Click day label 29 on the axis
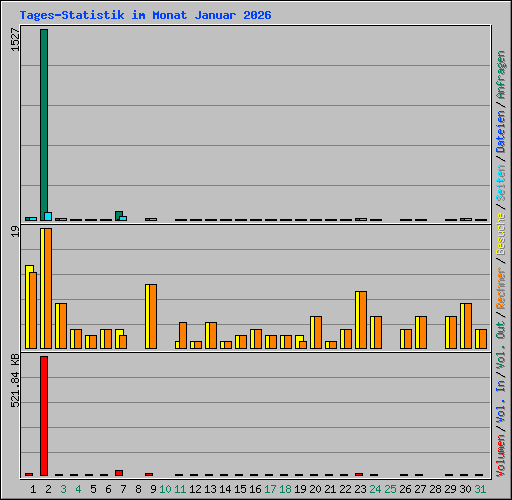 450,489
